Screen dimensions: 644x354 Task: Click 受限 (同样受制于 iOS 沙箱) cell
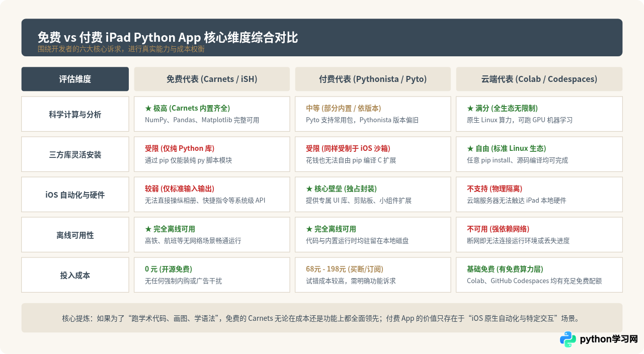click(x=373, y=154)
